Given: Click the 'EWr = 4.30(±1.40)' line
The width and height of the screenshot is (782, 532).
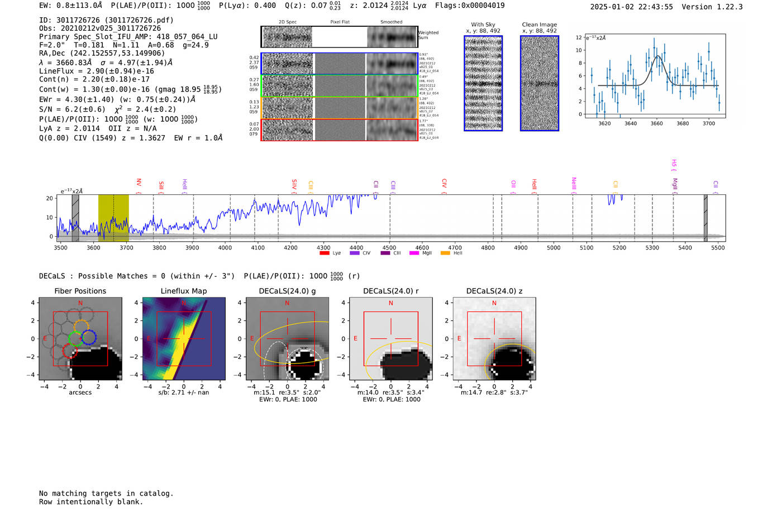Looking at the screenshot, I should 77,99.
